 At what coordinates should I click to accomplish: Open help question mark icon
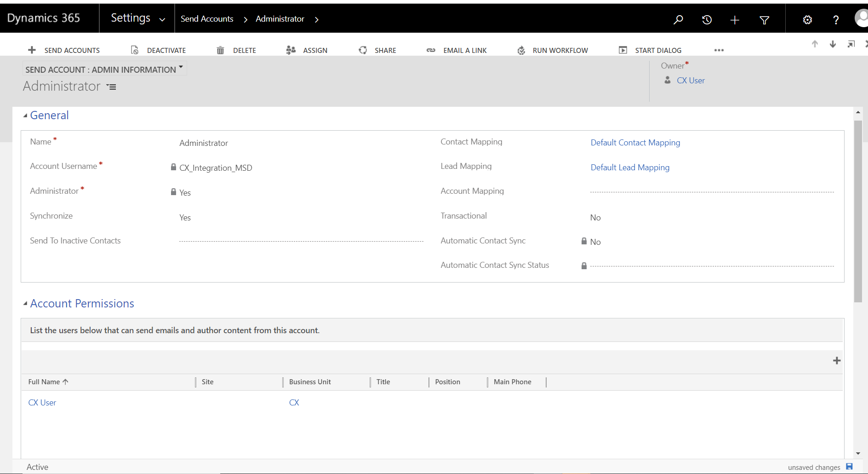pos(836,20)
